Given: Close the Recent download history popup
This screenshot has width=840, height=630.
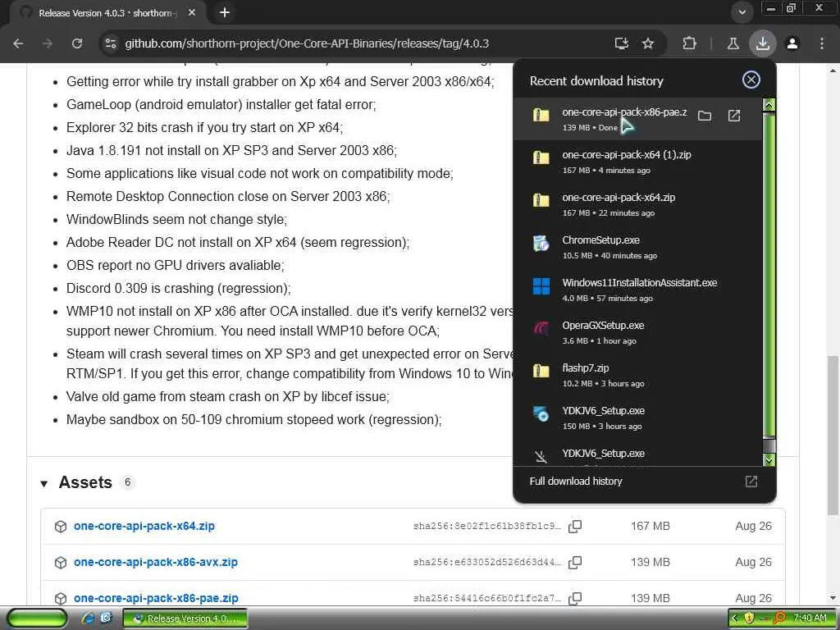Looking at the screenshot, I should [751, 80].
